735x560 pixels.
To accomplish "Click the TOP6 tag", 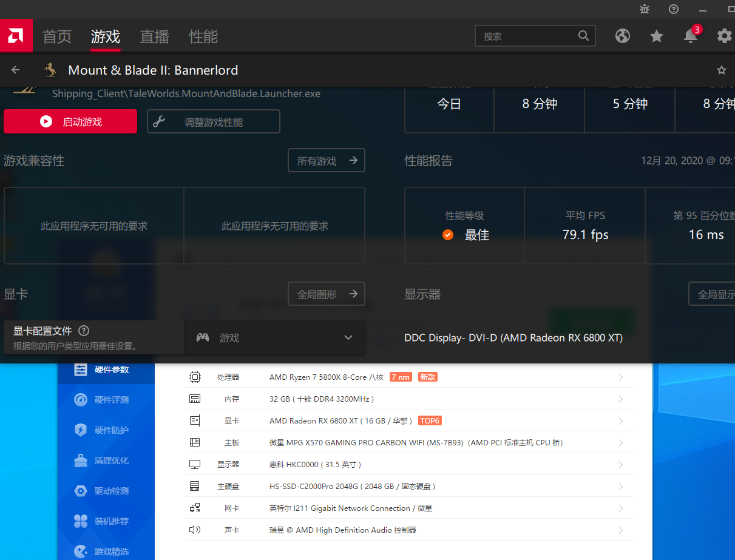I will tap(430, 420).
